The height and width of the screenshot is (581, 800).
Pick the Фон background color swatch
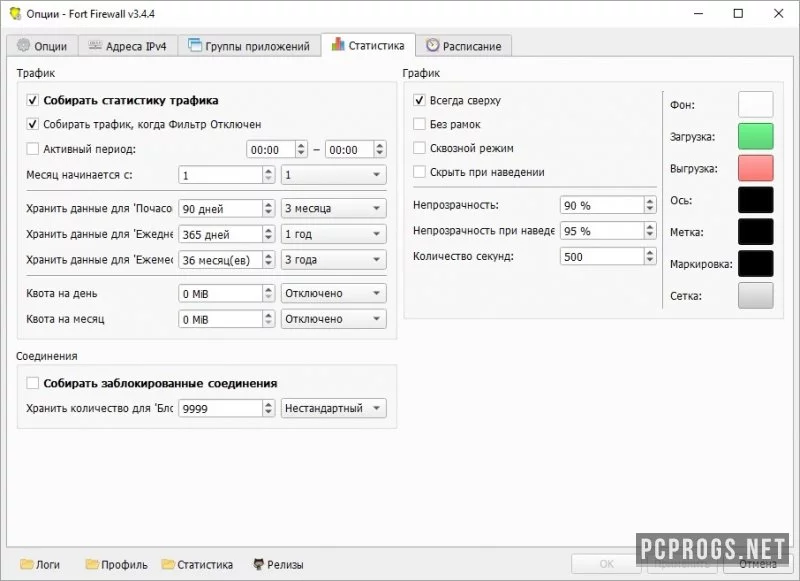coord(756,105)
